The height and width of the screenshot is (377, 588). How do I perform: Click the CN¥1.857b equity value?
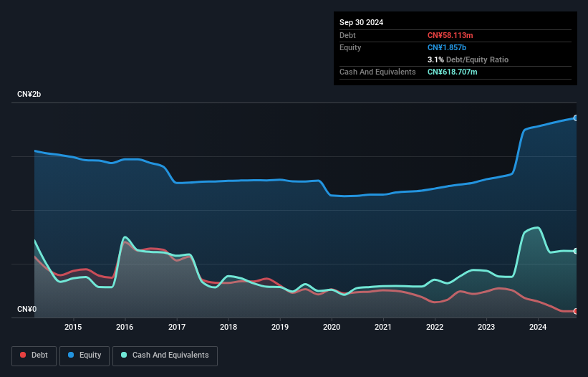447,47
